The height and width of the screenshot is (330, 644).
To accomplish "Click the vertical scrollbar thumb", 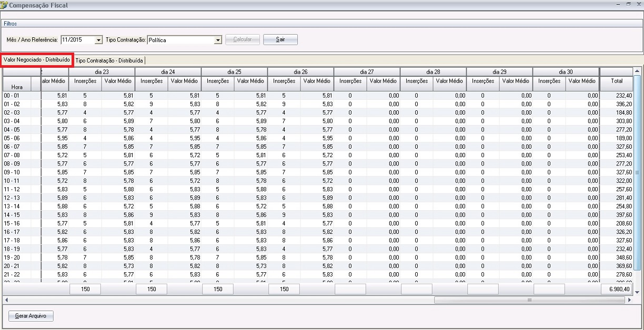I will (637, 173).
